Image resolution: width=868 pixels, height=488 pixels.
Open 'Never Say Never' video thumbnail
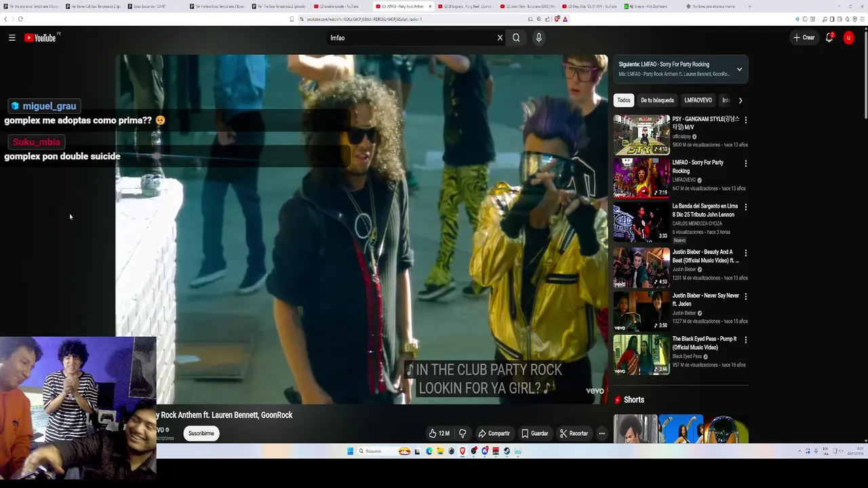coord(642,311)
